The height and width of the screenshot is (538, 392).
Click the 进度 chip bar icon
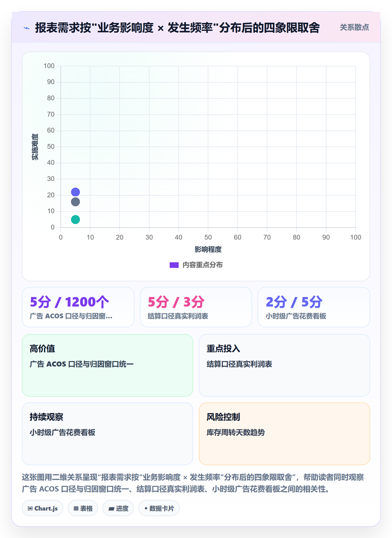click(111, 509)
